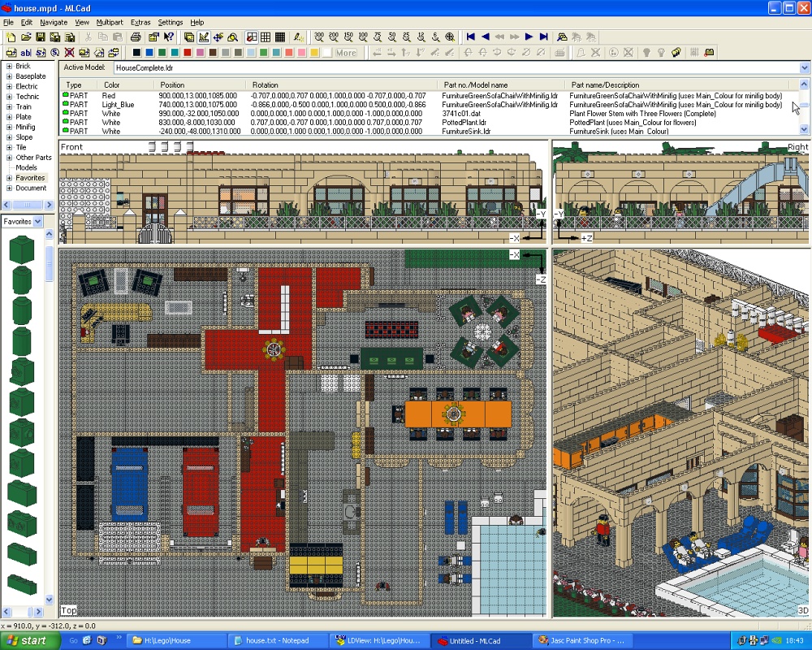Screen dimensions: 812x650
Task: Toggle edit mode pencil-ruler button
Action: (204, 37)
